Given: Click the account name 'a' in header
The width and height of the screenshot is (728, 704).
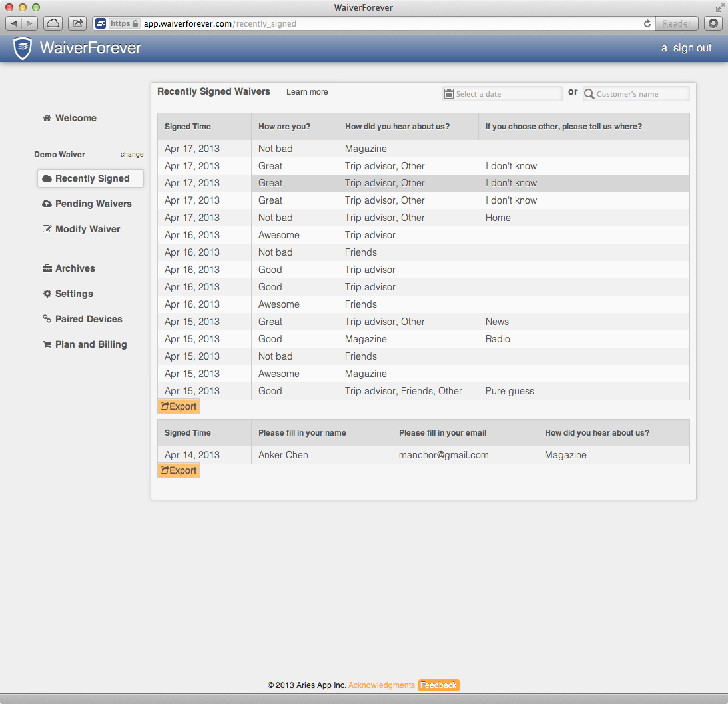Looking at the screenshot, I should click(x=664, y=48).
